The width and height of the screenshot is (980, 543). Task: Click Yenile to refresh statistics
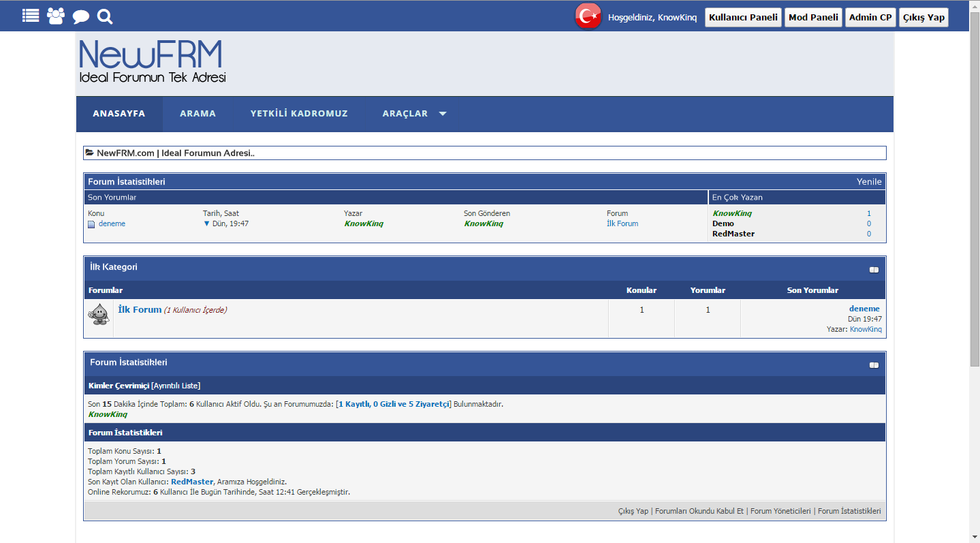tap(869, 182)
